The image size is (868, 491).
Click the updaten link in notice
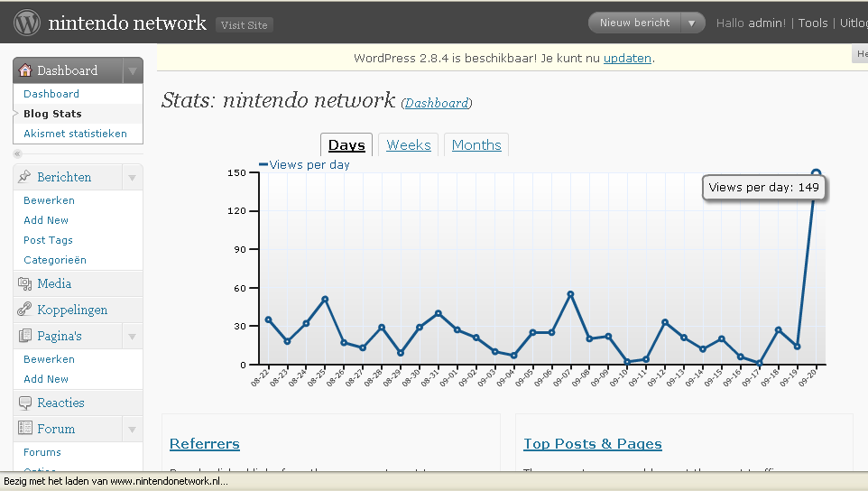pyautogui.click(x=627, y=58)
